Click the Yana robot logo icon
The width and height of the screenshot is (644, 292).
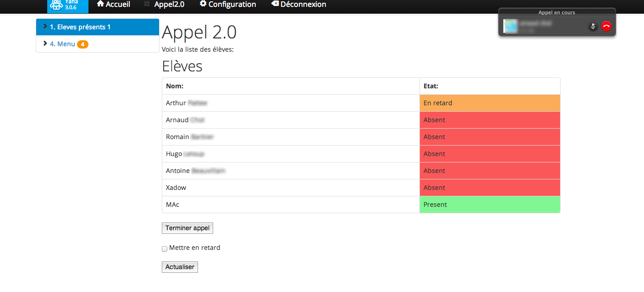tap(56, 5)
